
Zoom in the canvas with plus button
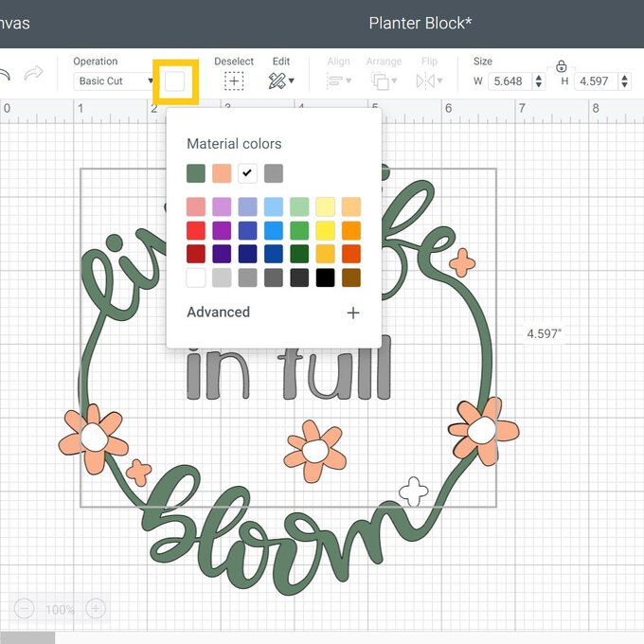[x=95, y=608]
